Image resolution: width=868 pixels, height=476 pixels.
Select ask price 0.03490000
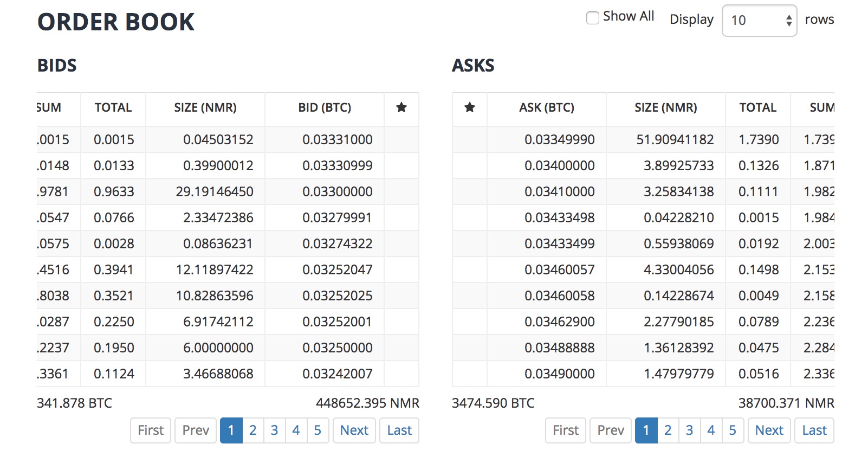point(560,374)
